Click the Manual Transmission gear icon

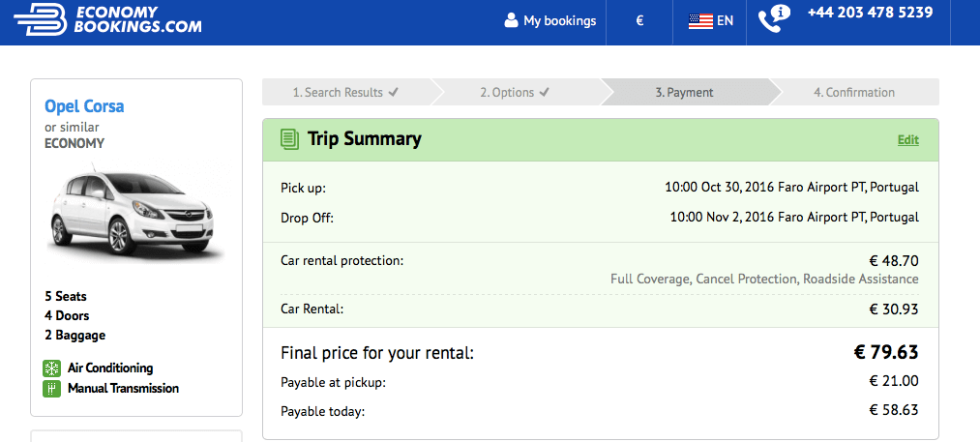click(51, 389)
